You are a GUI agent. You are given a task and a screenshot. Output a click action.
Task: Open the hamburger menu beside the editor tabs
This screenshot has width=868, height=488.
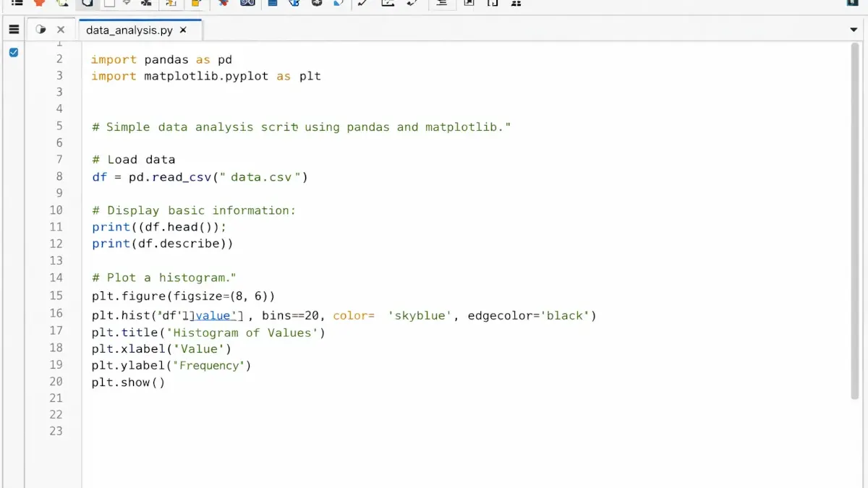point(14,30)
